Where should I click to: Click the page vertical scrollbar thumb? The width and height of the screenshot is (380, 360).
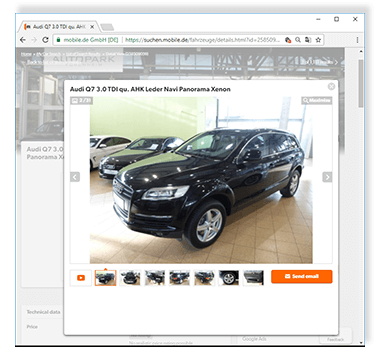point(361,83)
